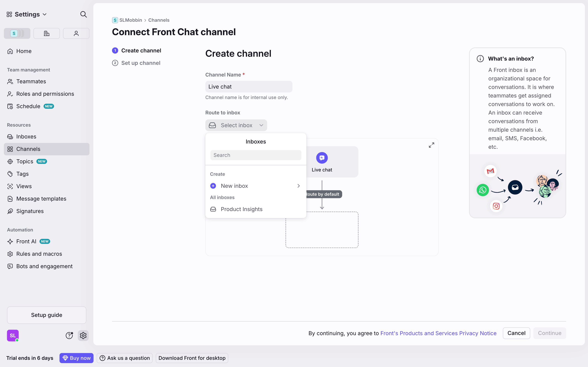
Task: Click the inbox Search field
Action: tap(256, 155)
